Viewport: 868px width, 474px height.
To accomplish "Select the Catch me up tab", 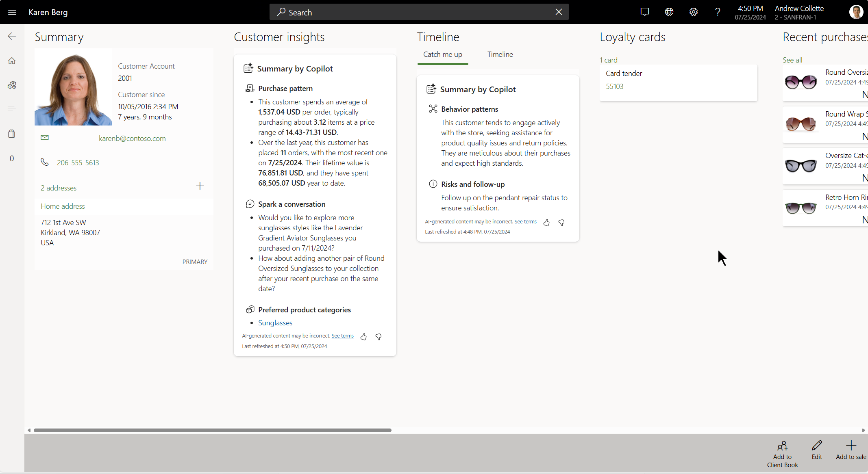I will click(443, 54).
